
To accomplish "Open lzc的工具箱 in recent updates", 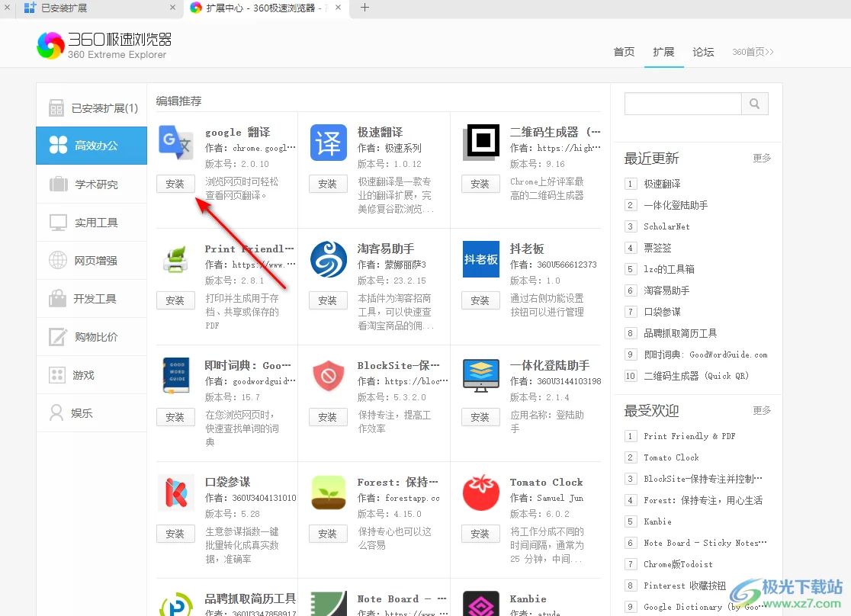I will pos(670,269).
